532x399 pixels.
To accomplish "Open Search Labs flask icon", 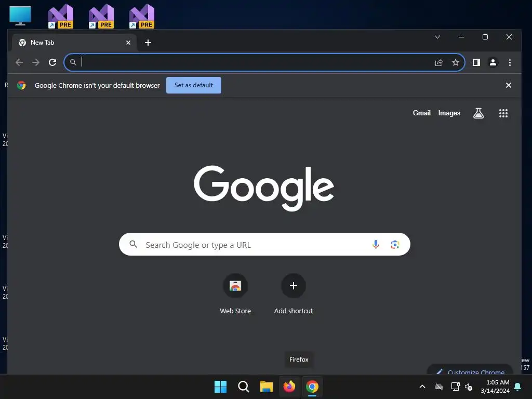I will pos(478,113).
